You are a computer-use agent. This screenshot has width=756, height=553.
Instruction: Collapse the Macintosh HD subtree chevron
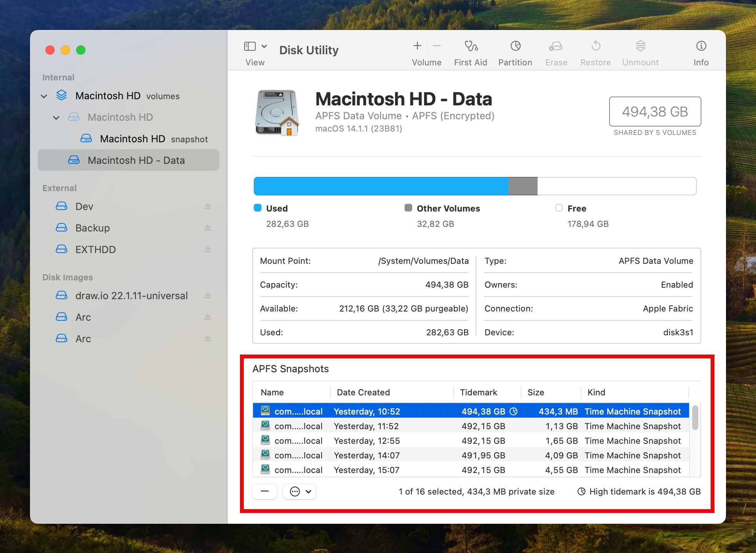point(56,118)
